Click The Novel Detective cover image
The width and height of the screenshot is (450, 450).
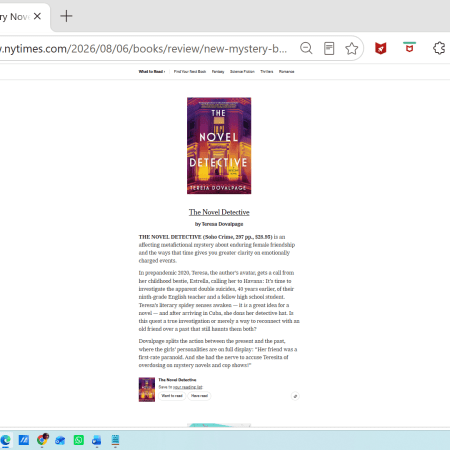tap(219, 146)
